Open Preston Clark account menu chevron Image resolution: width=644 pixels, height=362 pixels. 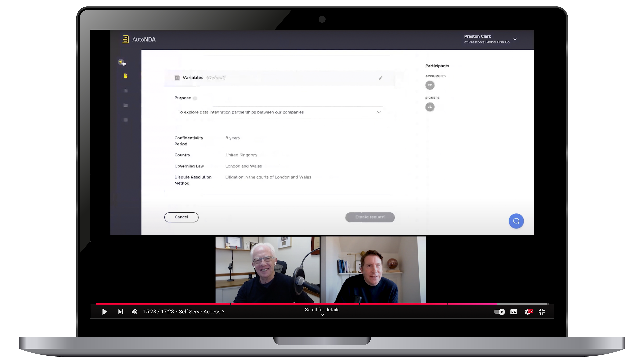(515, 39)
